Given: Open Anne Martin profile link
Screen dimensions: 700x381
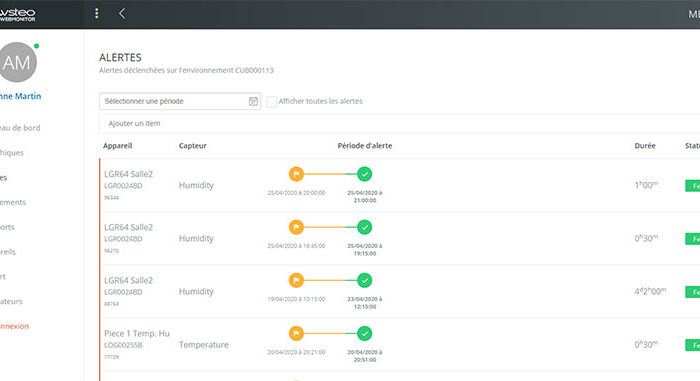Looking at the screenshot, I should tap(21, 96).
